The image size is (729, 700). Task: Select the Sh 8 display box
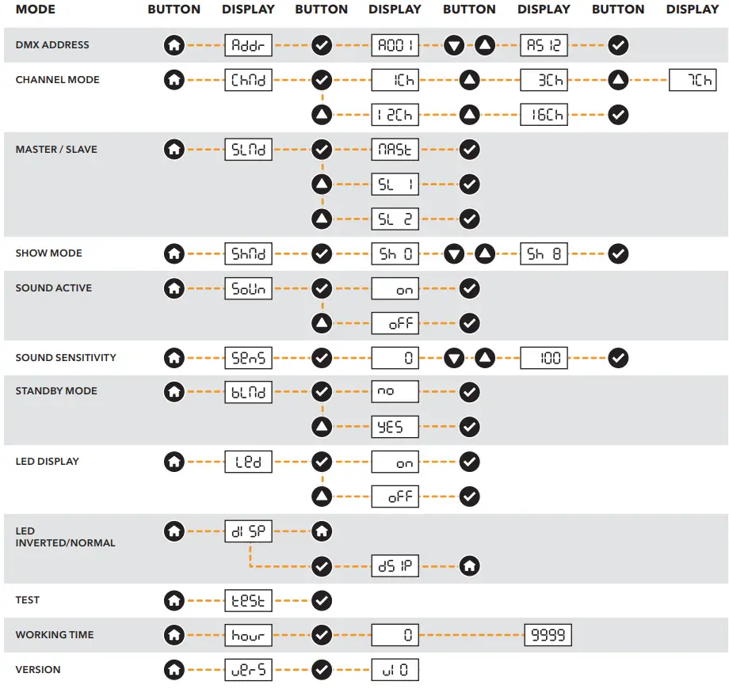point(544,254)
